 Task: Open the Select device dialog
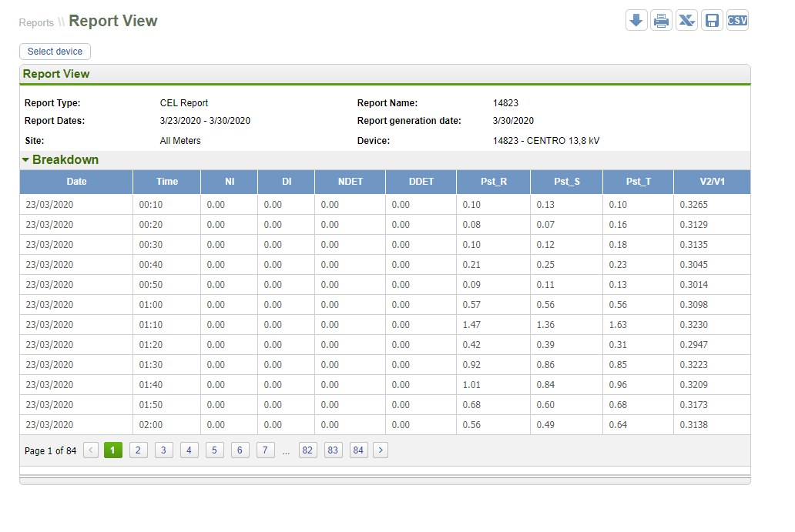[55, 52]
